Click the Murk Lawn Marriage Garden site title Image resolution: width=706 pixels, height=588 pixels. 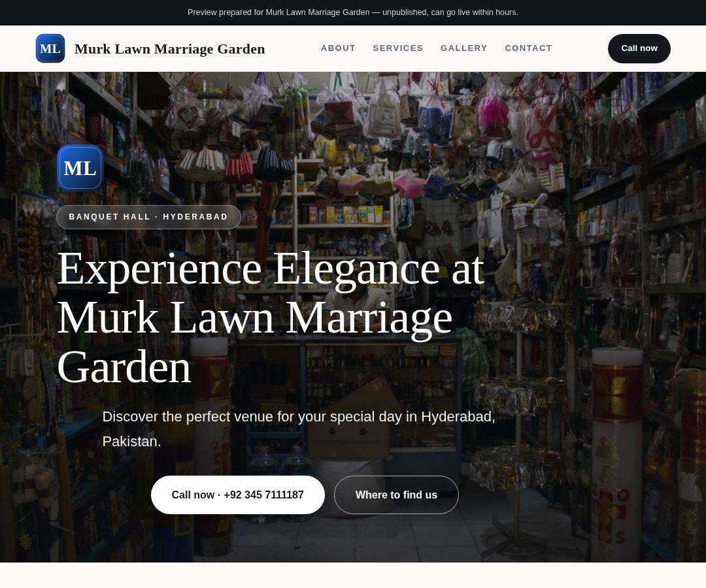coord(170,48)
